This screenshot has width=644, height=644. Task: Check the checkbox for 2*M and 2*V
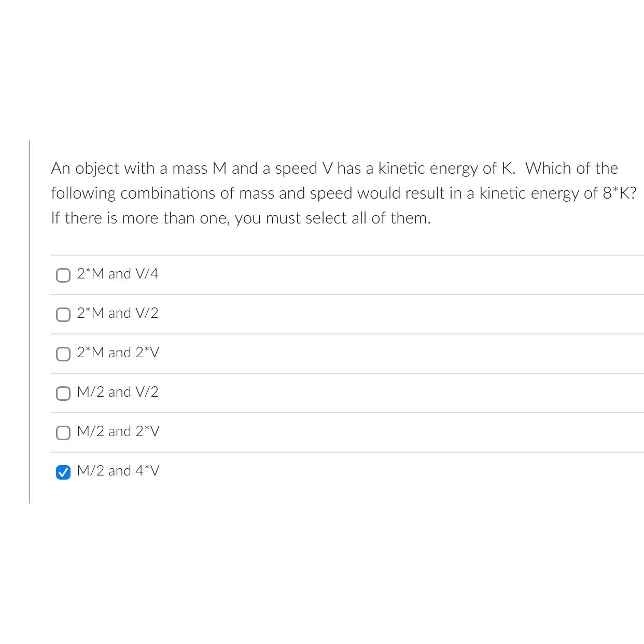pyautogui.click(x=63, y=354)
